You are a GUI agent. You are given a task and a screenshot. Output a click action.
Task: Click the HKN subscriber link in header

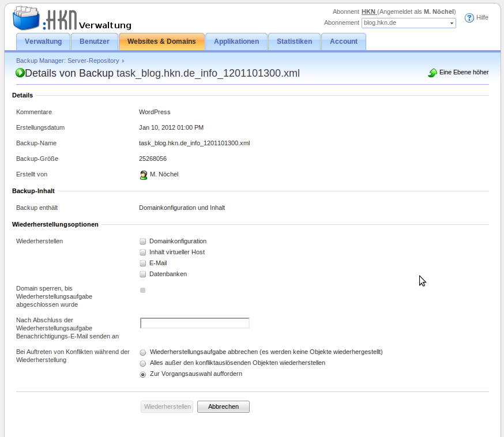pyautogui.click(x=368, y=12)
